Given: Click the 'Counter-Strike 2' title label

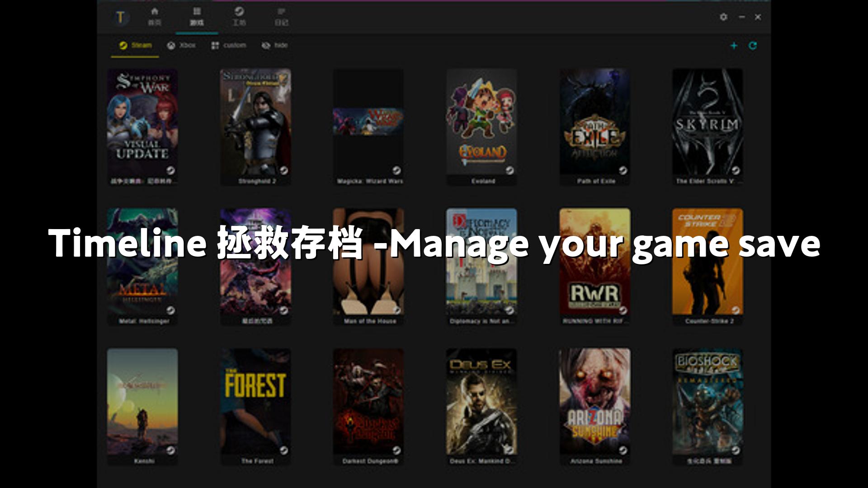Looking at the screenshot, I should point(709,321).
